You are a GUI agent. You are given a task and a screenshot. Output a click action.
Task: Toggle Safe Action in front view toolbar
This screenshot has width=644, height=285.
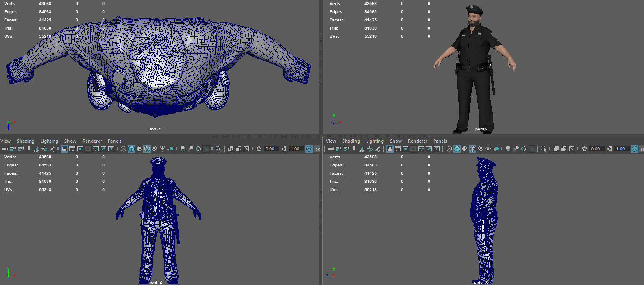pos(103,149)
